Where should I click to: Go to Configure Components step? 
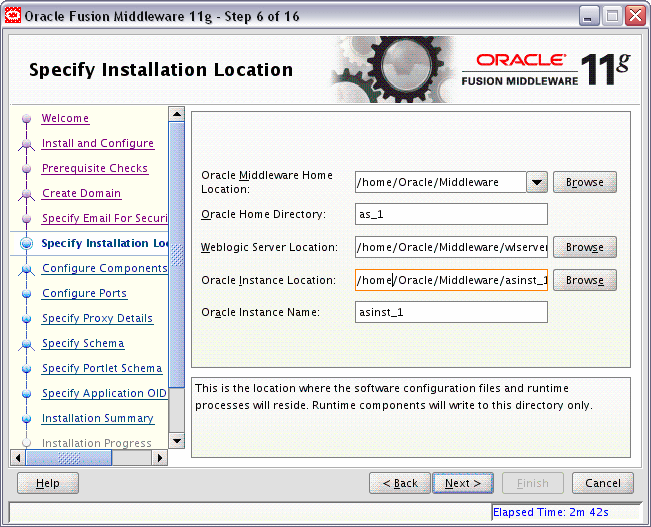tap(105, 268)
